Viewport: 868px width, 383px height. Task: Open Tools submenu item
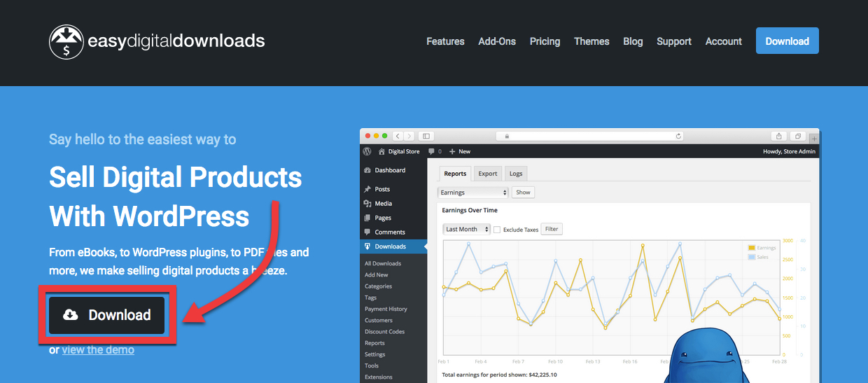coord(372,365)
